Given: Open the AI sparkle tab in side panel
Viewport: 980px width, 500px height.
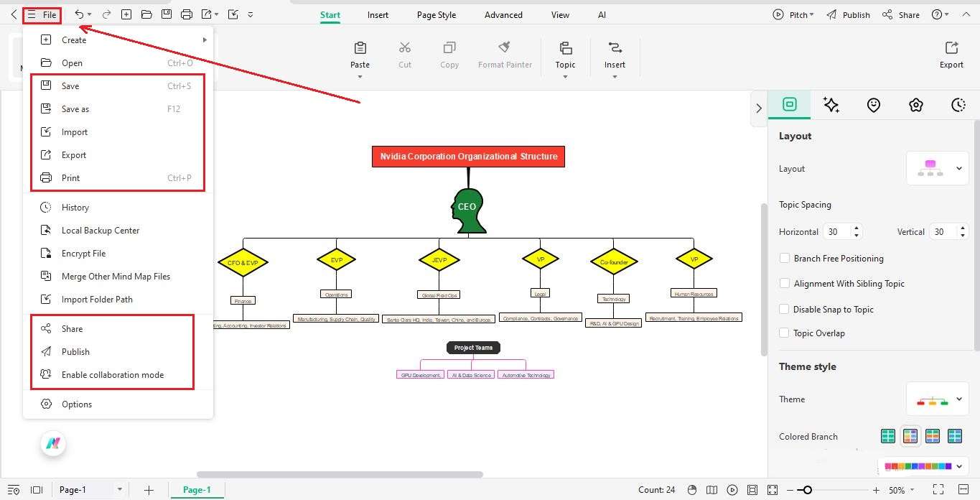Looking at the screenshot, I should tap(831, 105).
